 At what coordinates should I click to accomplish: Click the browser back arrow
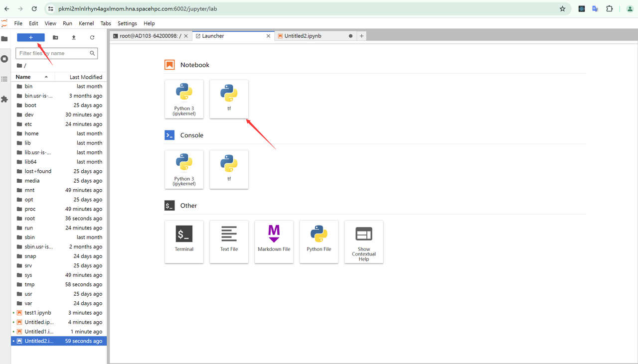(6, 9)
